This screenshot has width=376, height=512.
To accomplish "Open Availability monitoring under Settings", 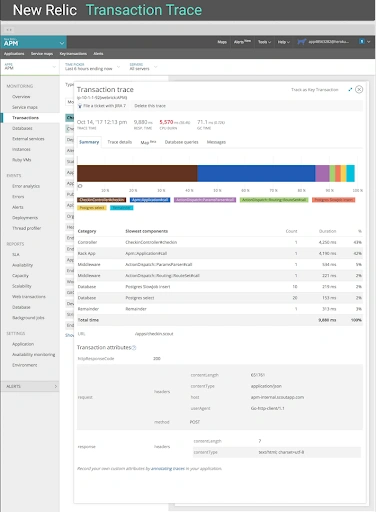I will [34, 355].
